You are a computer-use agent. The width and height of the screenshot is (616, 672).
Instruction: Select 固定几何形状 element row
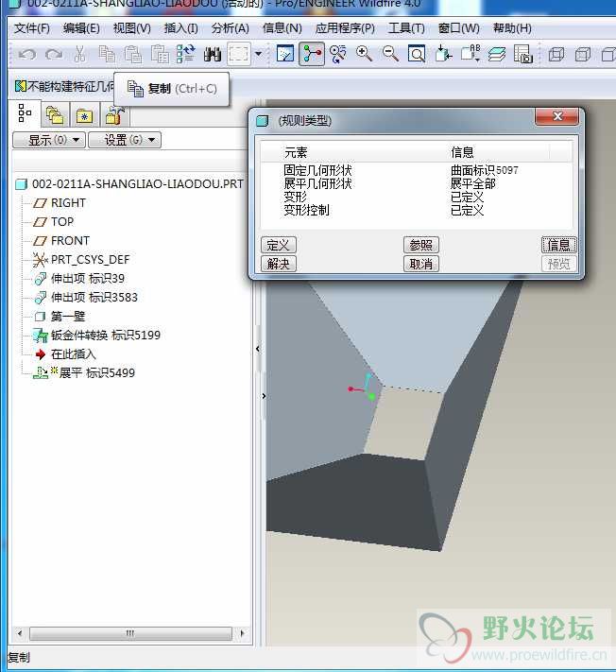(416, 170)
